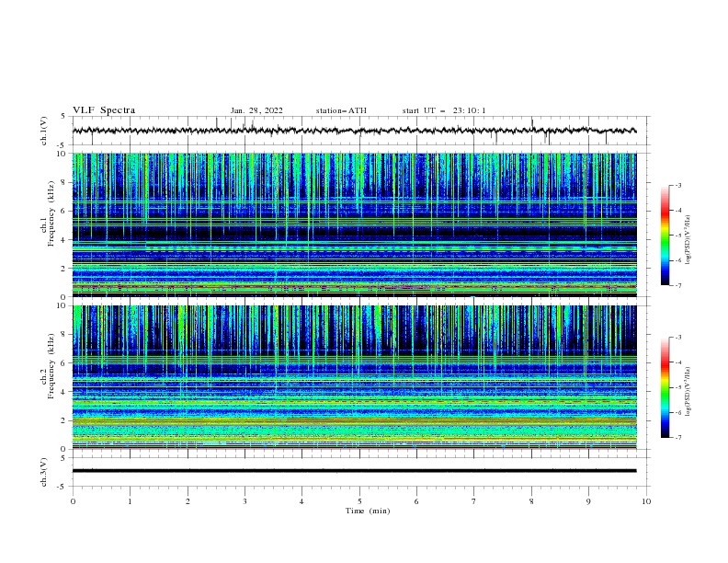Click the VLF Spectra title text
Viewport: 728px width, 563px height.
[x=104, y=110]
